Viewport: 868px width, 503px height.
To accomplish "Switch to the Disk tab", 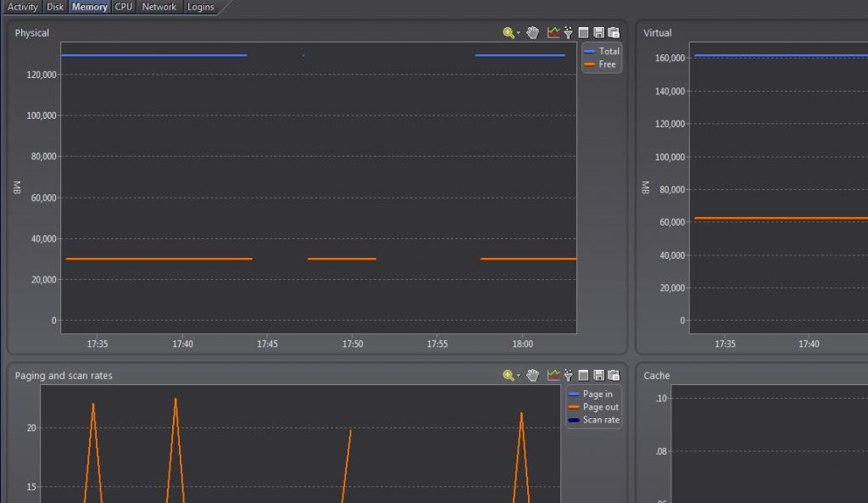I will point(55,7).
